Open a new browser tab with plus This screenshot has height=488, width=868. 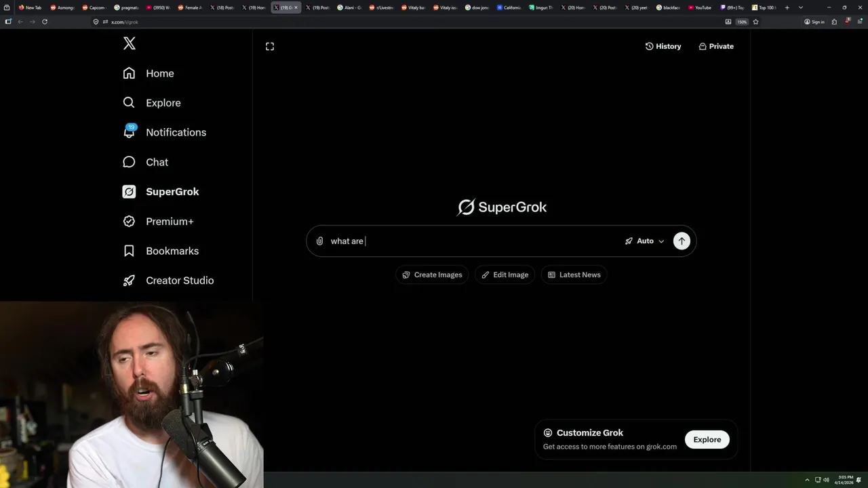point(787,7)
